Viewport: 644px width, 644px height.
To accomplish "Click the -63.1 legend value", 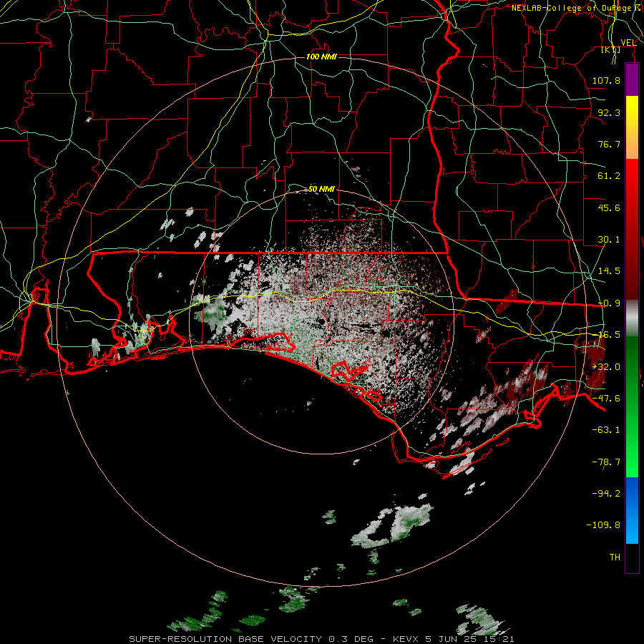I will coord(606,430).
